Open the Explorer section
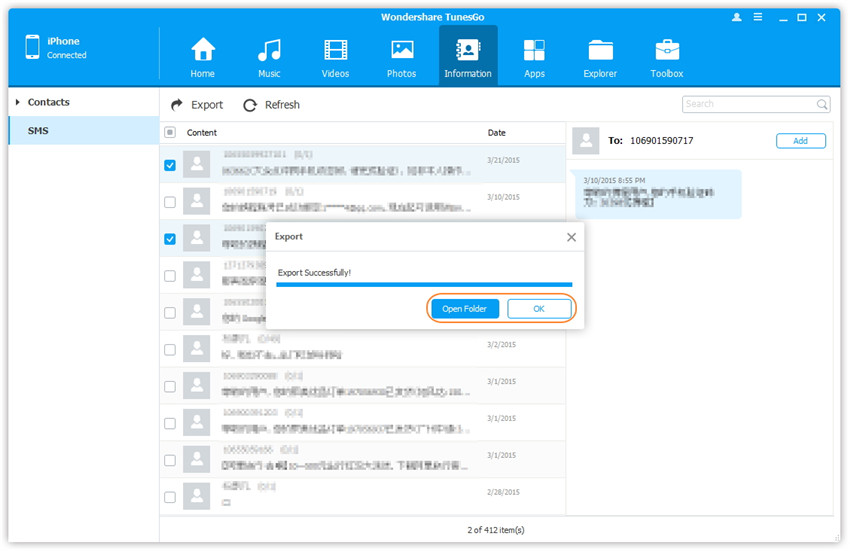850x551 pixels. 600,57
